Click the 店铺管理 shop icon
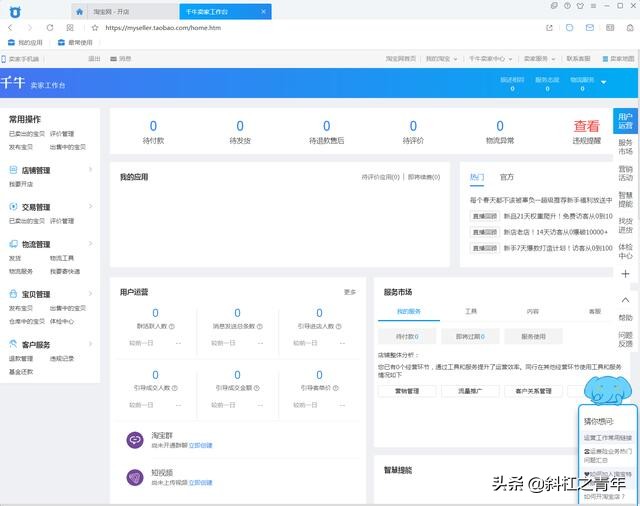640x506 pixels. pyautogui.click(x=13, y=170)
